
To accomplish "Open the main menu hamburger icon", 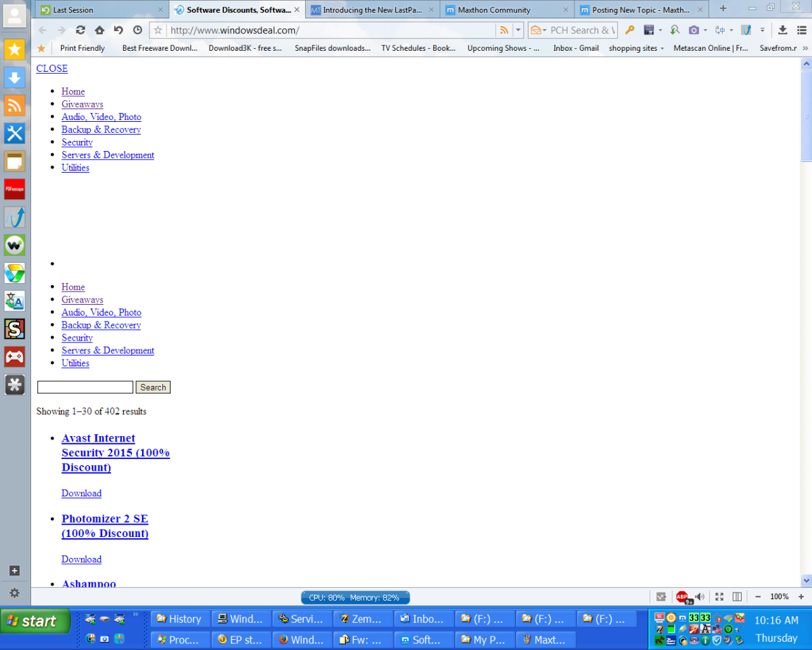I will pyautogui.click(x=801, y=30).
